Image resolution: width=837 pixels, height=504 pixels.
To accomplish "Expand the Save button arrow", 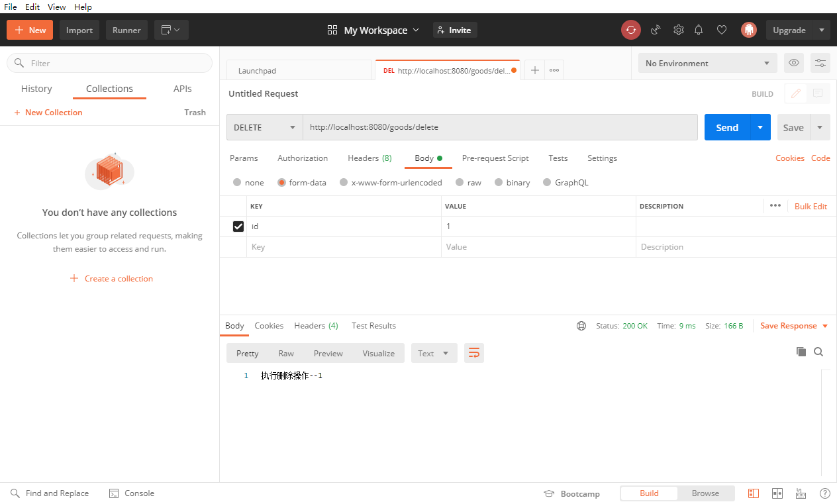I will (820, 127).
